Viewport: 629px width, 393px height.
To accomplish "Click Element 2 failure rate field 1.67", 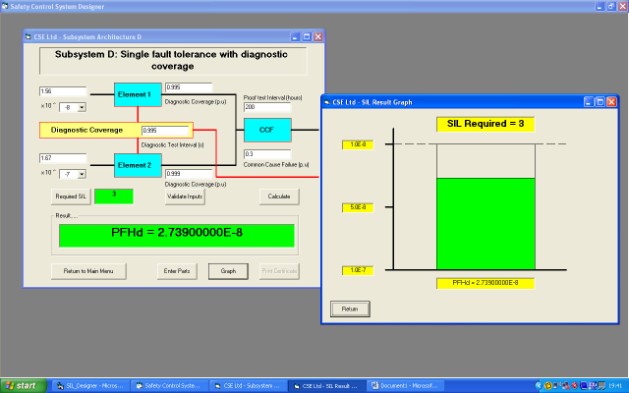I will click(63, 158).
